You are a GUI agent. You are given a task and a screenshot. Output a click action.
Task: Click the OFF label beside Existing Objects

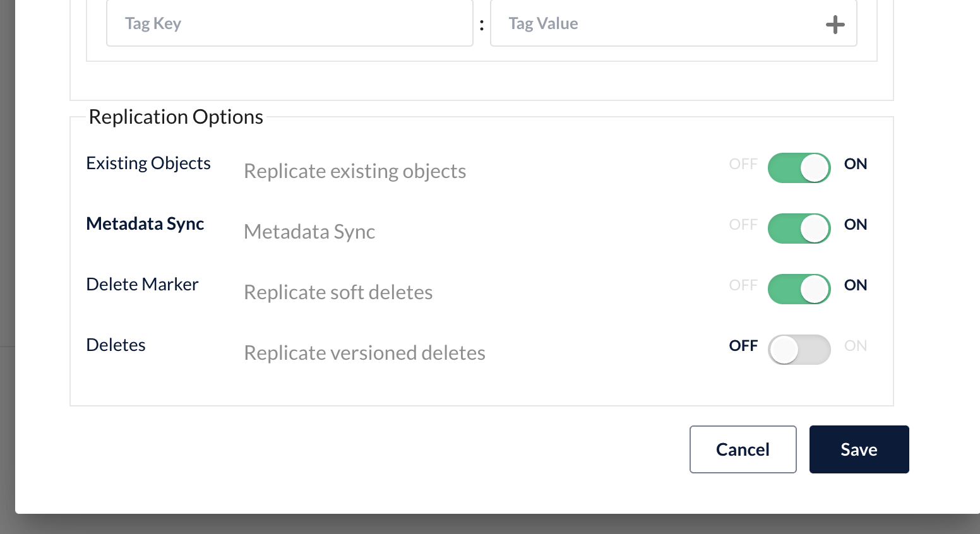tap(743, 164)
